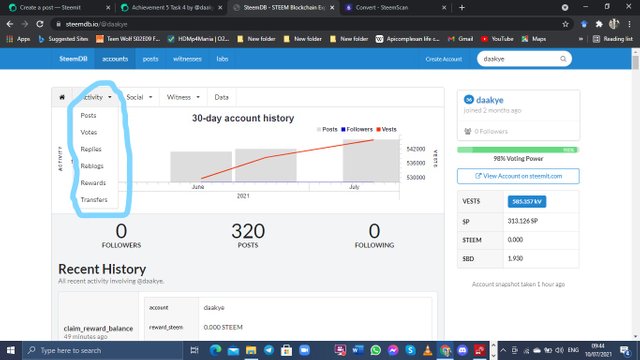
Task: Open the SteemDB home icon tab
Action: click(62, 97)
